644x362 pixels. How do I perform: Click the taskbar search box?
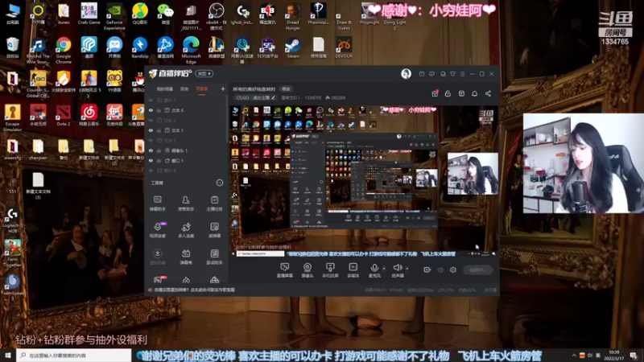(74, 355)
